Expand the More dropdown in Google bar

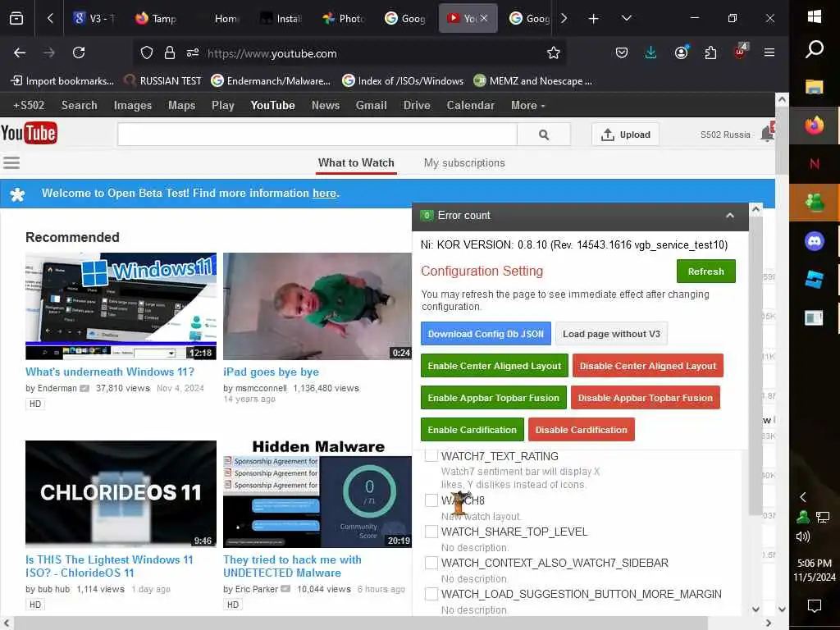pos(527,106)
